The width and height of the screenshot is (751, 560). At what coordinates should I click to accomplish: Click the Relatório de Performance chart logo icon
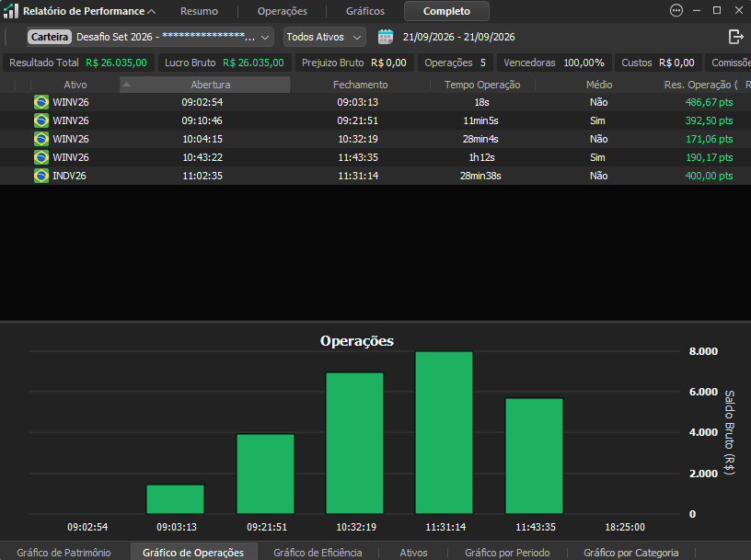point(10,11)
